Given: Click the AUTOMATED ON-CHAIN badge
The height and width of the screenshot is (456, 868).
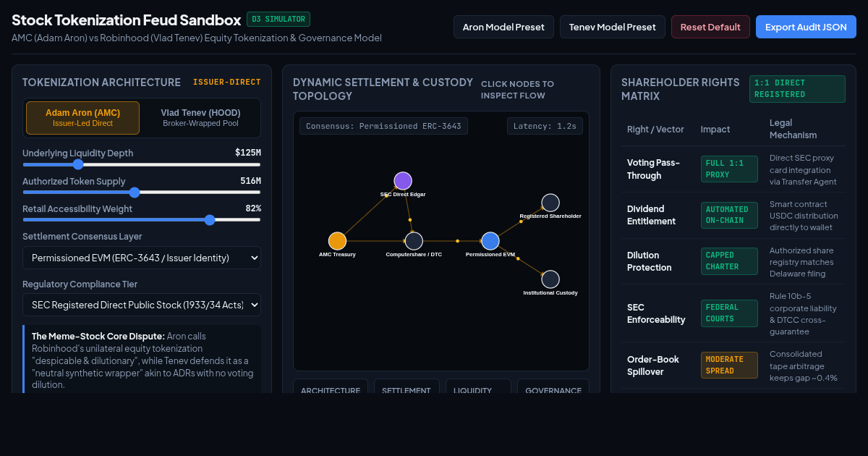Looking at the screenshot, I should (729, 215).
